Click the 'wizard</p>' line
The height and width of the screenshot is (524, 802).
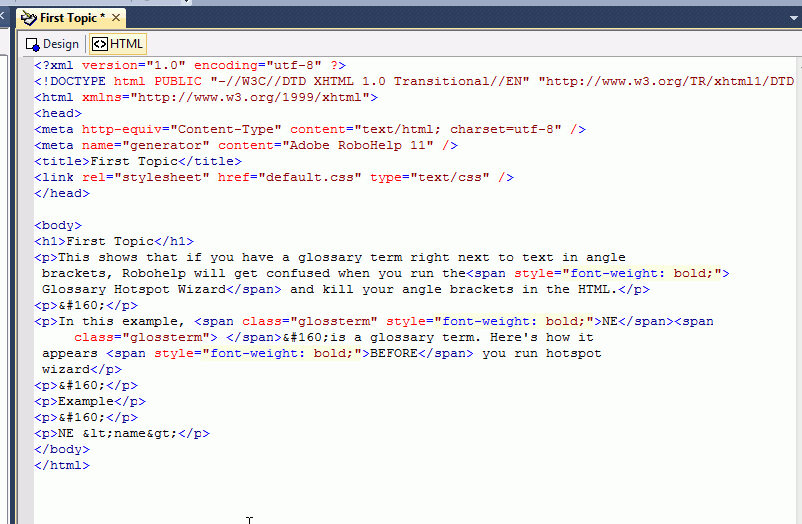[x=82, y=369]
